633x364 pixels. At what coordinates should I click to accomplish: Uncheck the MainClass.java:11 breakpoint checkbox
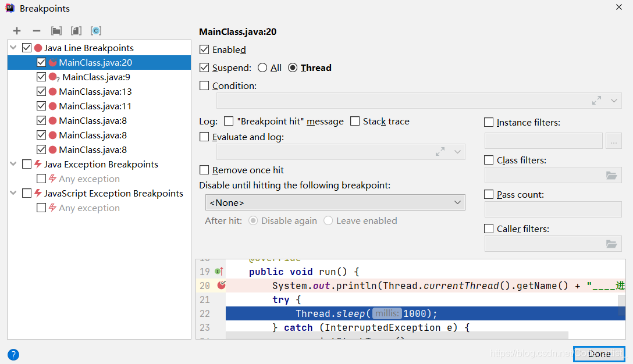tap(41, 106)
